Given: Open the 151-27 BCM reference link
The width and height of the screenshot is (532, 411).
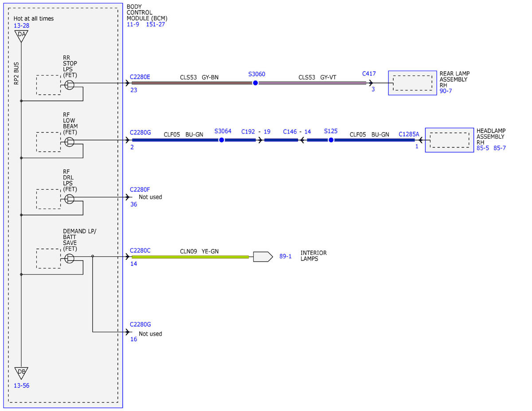Looking at the screenshot, I should coord(155,24).
